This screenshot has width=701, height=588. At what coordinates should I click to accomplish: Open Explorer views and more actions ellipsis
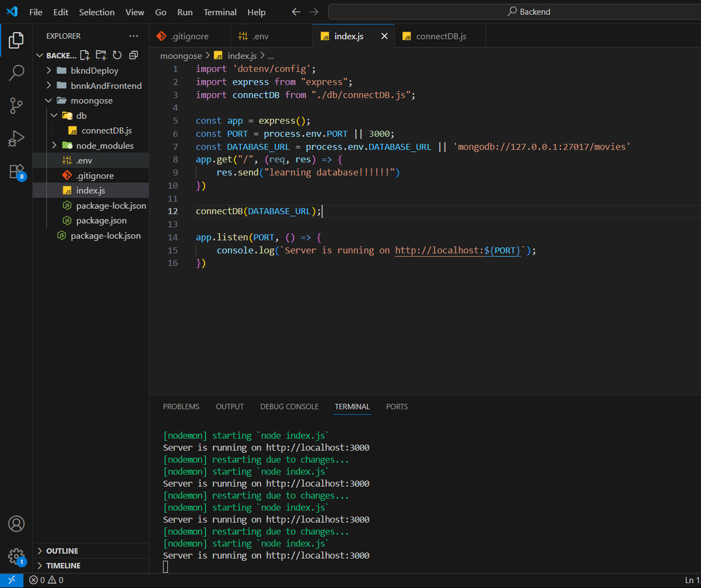click(134, 36)
